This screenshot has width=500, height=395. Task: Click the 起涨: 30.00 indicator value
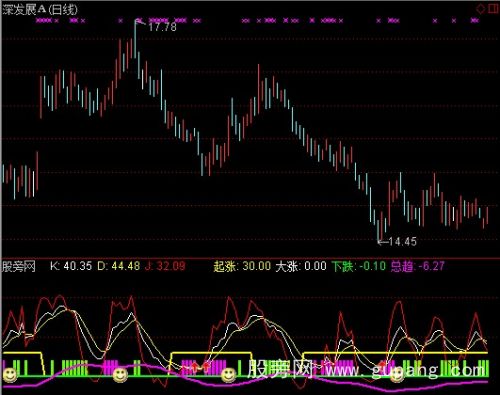[242, 266]
